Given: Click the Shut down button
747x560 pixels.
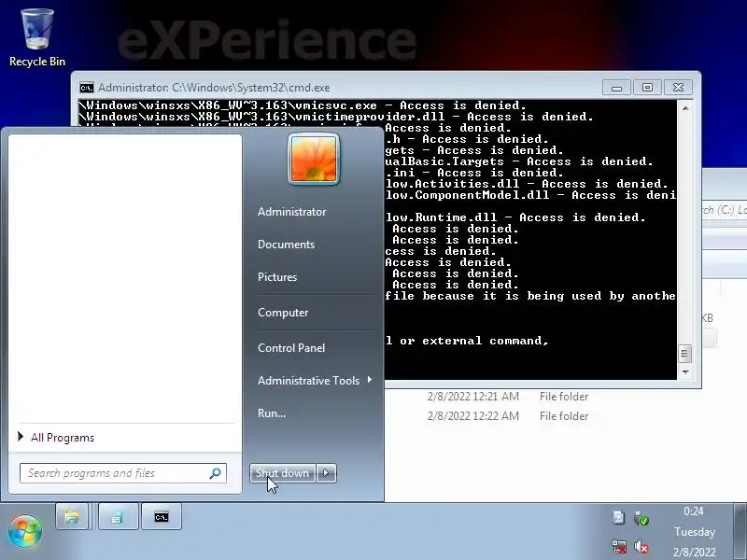Looking at the screenshot, I should click(x=283, y=473).
